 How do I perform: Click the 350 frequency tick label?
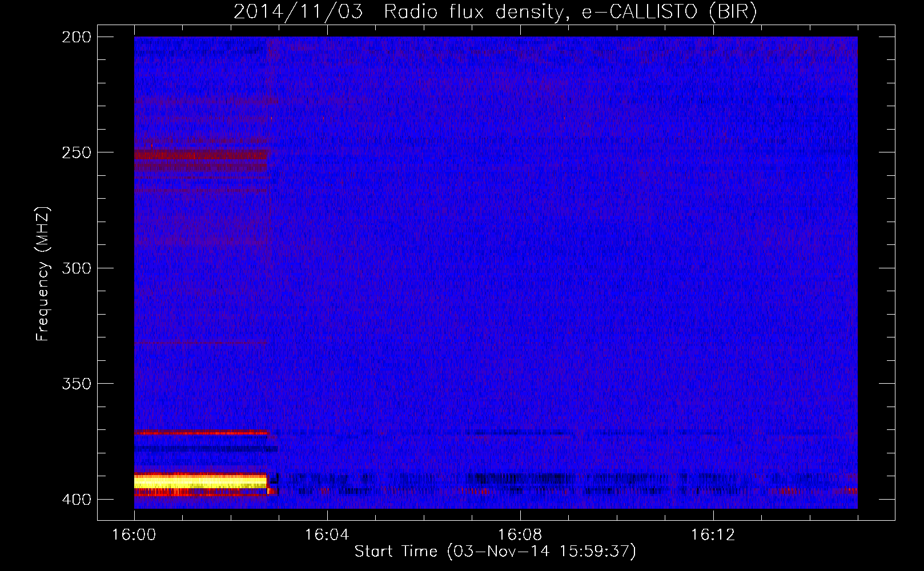click(77, 384)
